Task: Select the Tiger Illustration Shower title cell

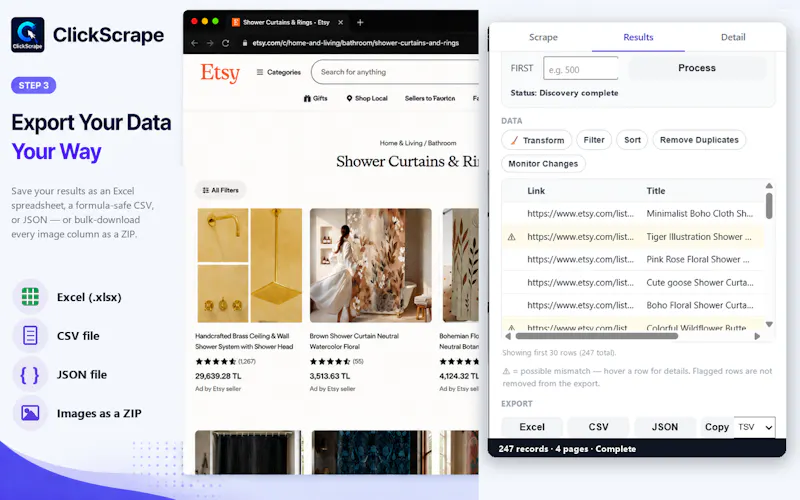Action: pos(698,237)
